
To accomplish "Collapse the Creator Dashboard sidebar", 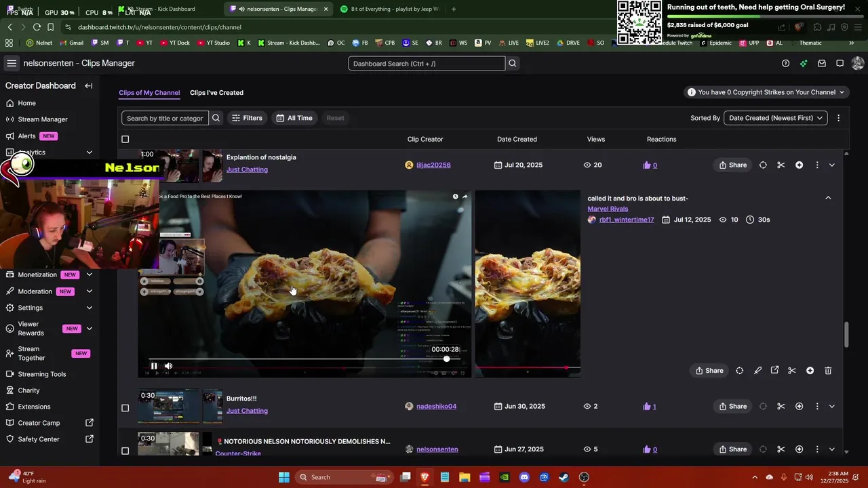I will click(x=89, y=86).
